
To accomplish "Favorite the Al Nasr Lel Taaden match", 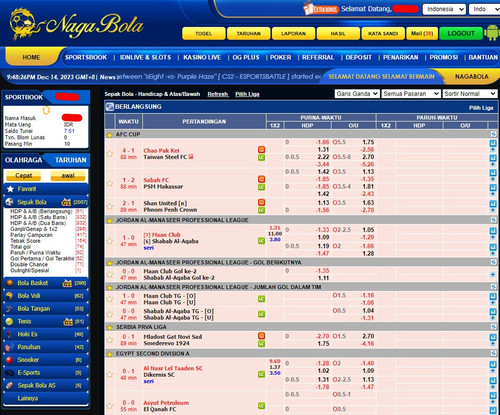I will pyautogui.click(x=109, y=374).
